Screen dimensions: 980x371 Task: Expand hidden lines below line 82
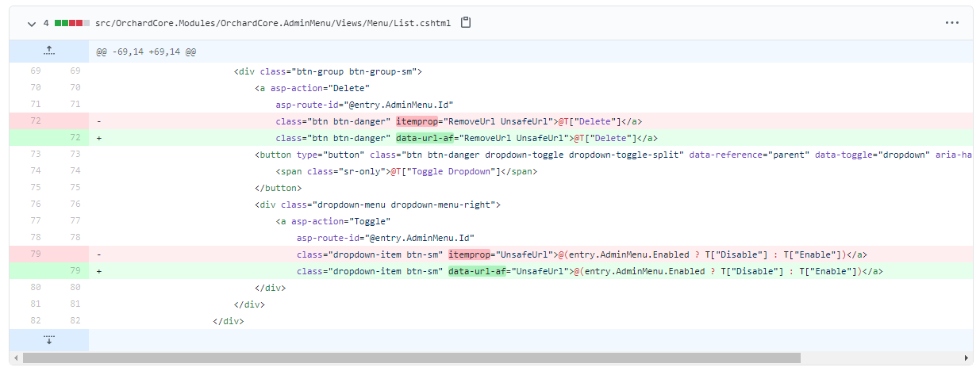[x=49, y=340]
